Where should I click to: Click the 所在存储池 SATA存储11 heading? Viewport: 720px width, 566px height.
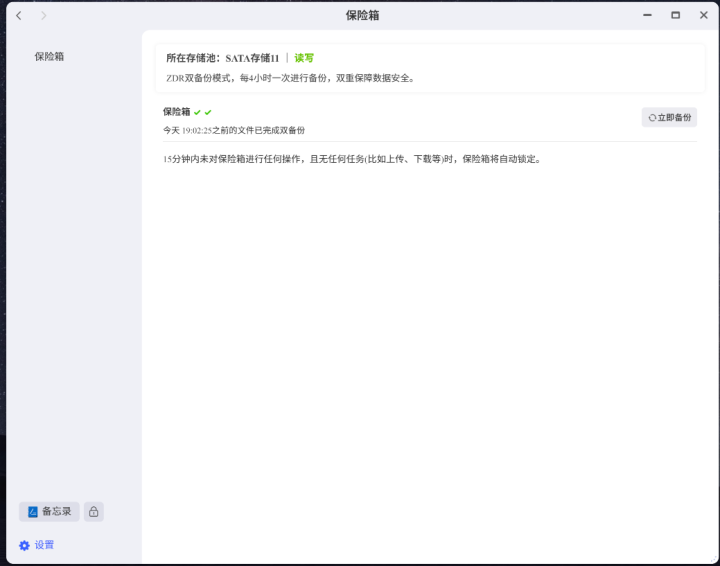[x=222, y=58]
